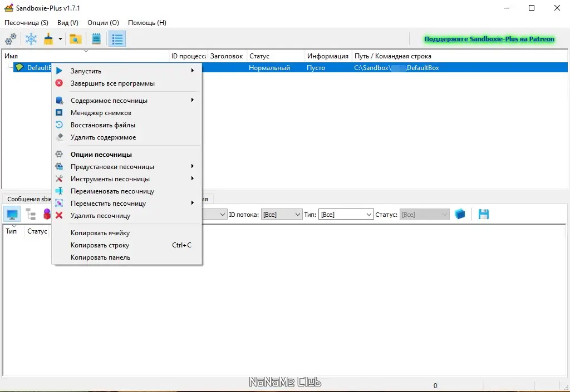The height and width of the screenshot is (392, 570).
Task: Click the ID процесса column header
Action: [x=189, y=56]
